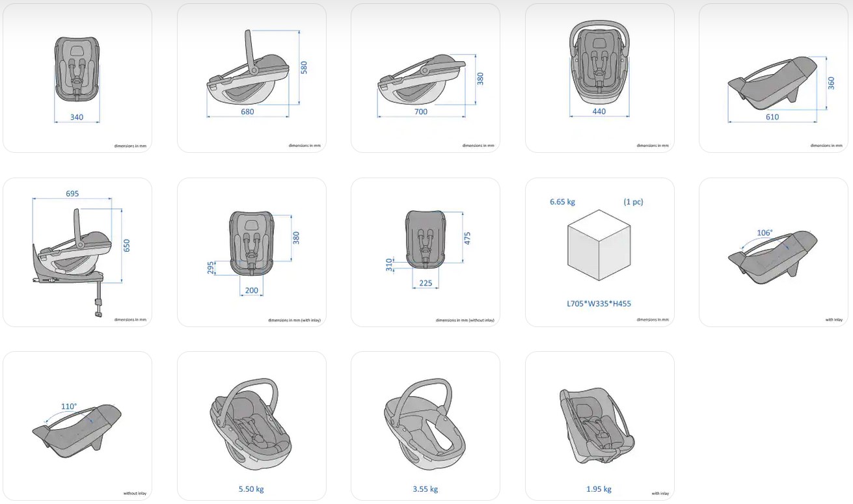Screen dimensions: 853x504
Task: Click the L705*W335*H455 dimension text
Action: [599, 303]
